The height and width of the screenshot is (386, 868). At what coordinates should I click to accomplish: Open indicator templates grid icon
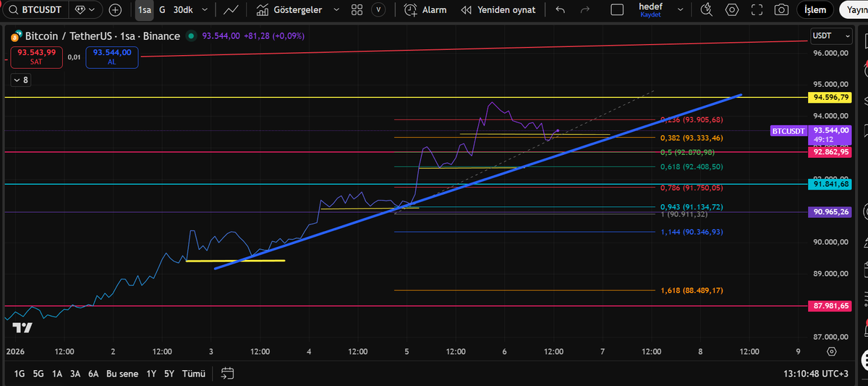tap(357, 10)
